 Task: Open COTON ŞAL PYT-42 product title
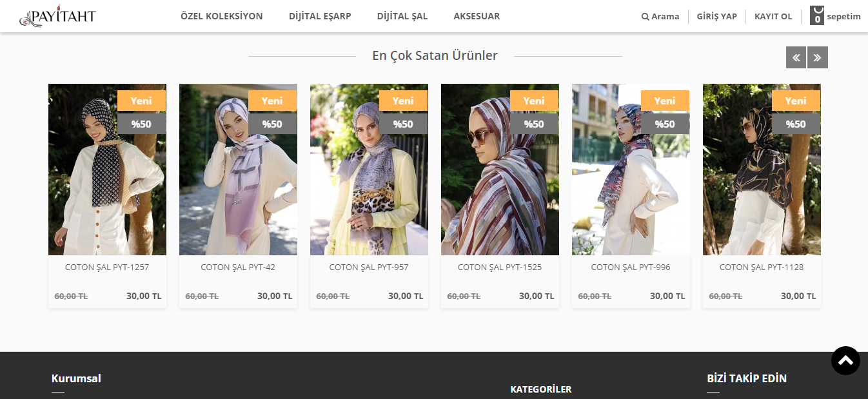click(x=238, y=267)
